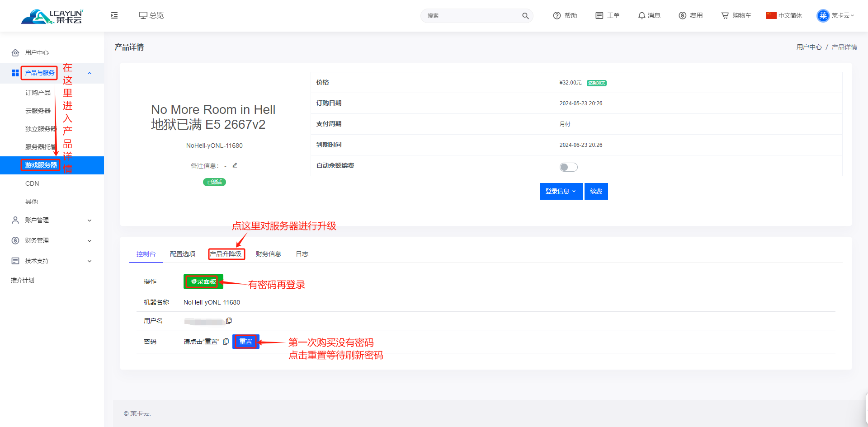Expand the 账户管理 chevron

pyautogui.click(x=90, y=221)
